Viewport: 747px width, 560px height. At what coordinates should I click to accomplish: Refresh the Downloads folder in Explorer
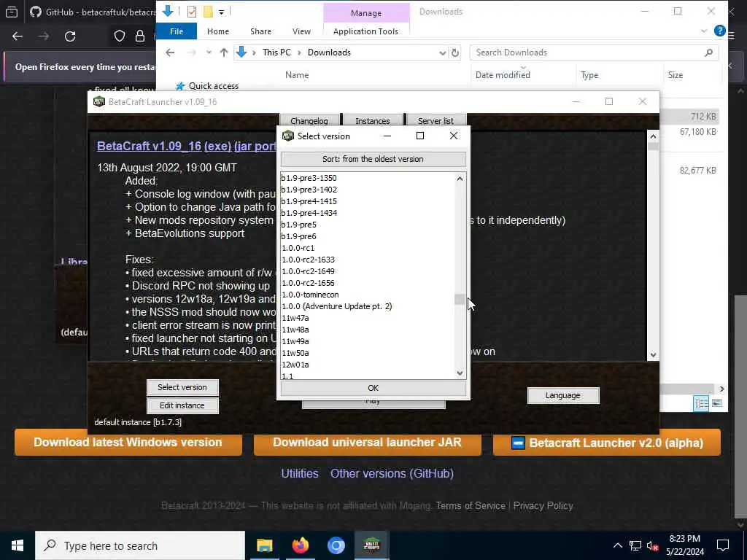pos(455,52)
